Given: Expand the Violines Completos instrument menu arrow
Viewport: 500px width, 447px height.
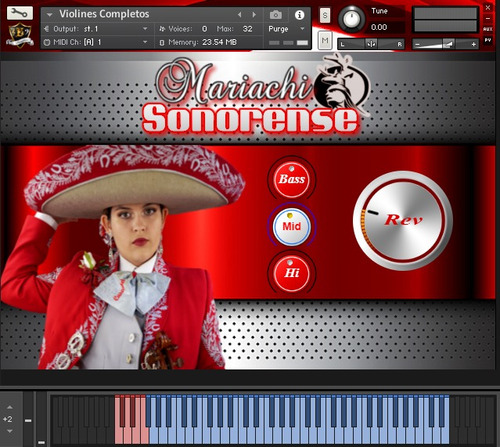Looking at the screenshot, I should (x=49, y=15).
